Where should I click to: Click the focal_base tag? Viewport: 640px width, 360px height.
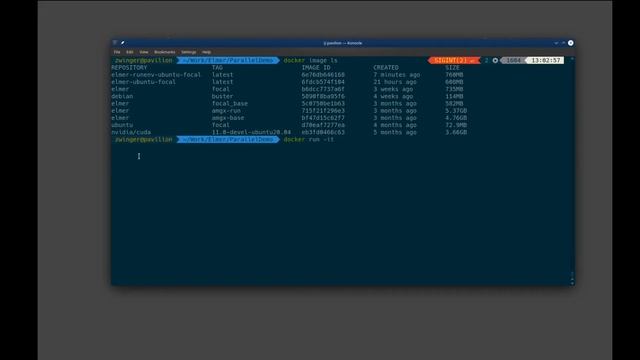coord(229,104)
